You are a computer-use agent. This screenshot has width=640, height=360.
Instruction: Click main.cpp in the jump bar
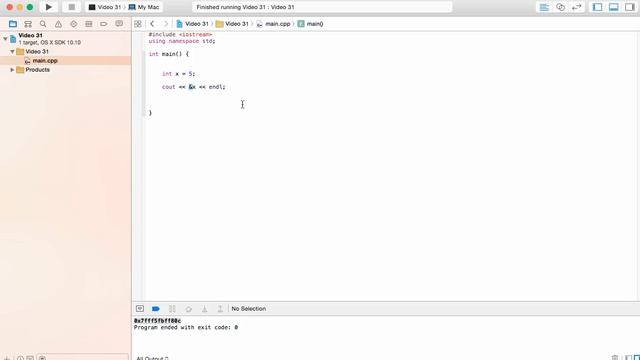(x=273, y=24)
